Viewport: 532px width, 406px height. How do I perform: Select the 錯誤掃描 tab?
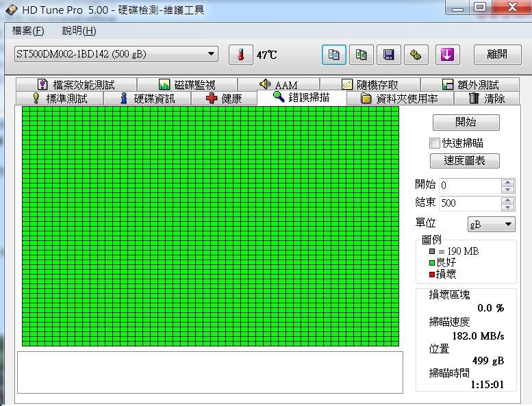pos(301,98)
